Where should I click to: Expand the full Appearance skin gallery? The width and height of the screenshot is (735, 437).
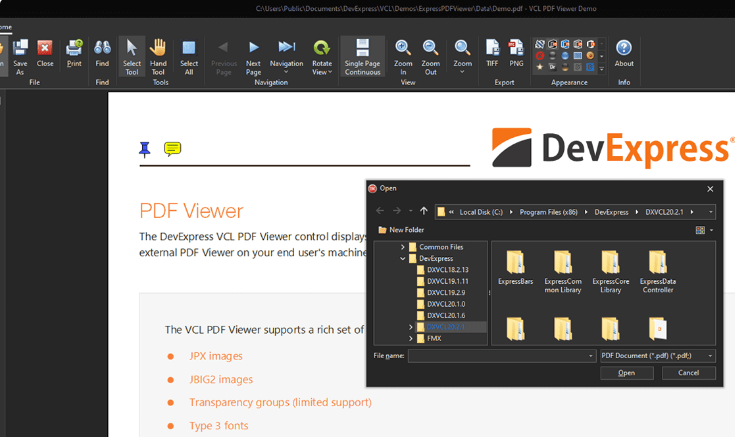click(x=602, y=68)
